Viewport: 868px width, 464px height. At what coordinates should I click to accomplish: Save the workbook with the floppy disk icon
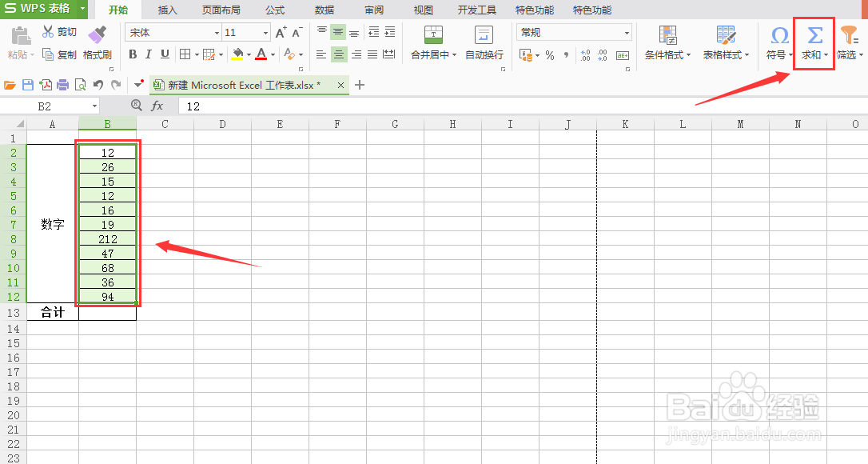pos(28,85)
